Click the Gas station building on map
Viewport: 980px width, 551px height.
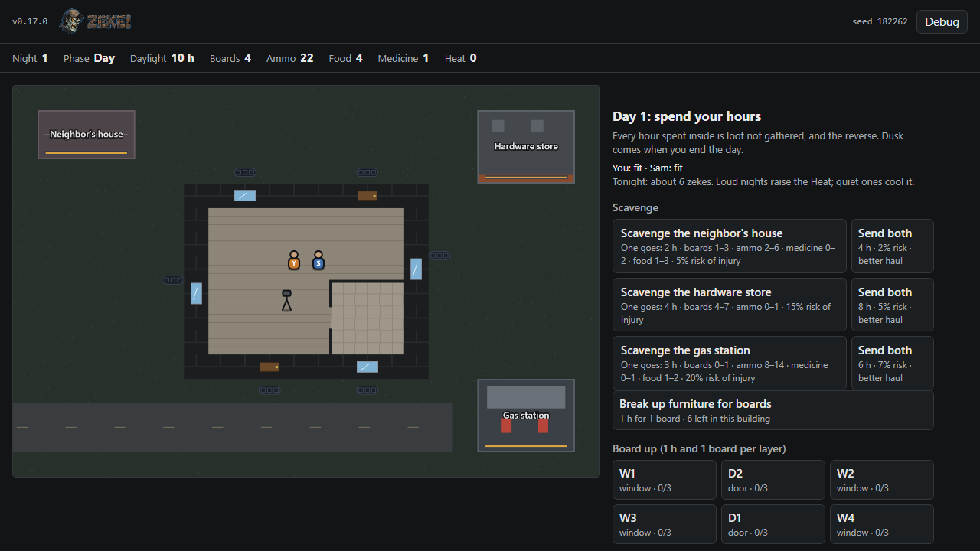[x=526, y=416]
